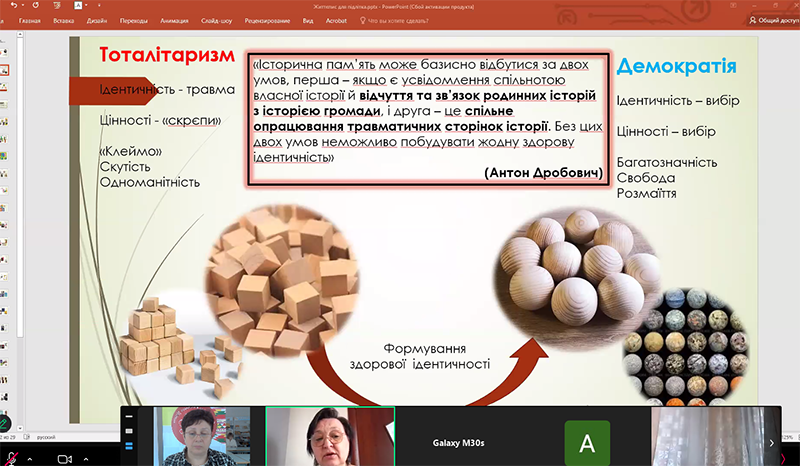This screenshot has width=800, height=466.
Task: Open the Анимация tab
Action: click(174, 21)
